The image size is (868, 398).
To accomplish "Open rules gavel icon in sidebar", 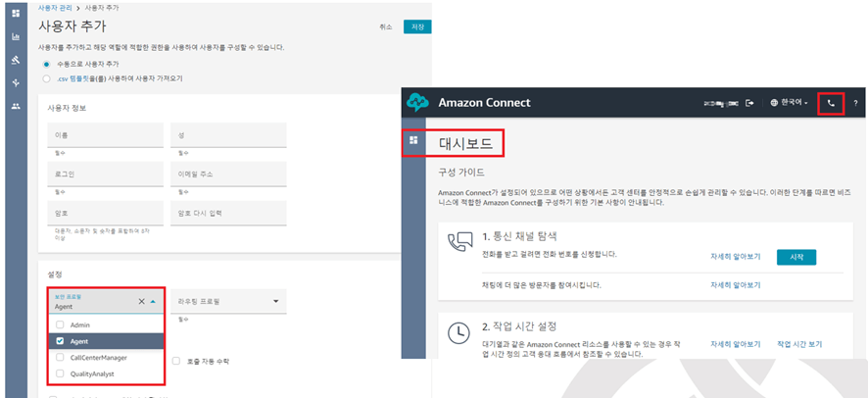I will point(16,60).
